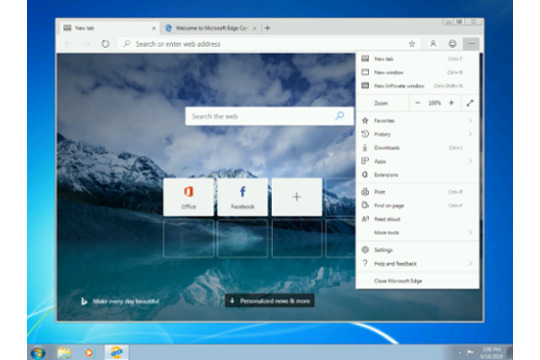Click the Action Center flag icon
This screenshot has height=360, width=540.
click(470, 352)
